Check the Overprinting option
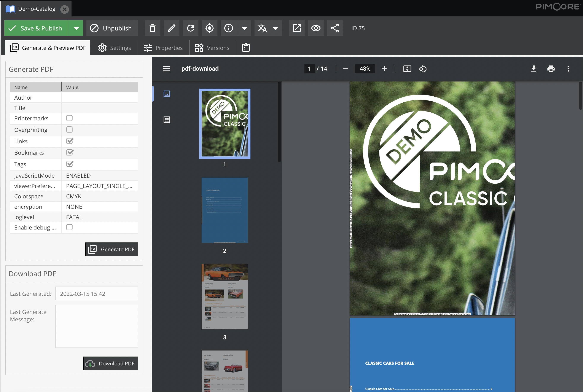Image resolution: width=583 pixels, height=392 pixels. [70, 130]
